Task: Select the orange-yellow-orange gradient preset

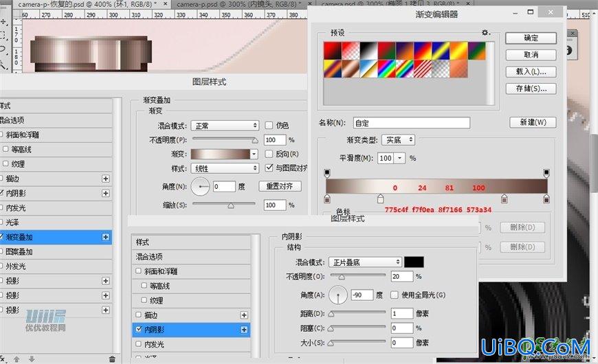Action: [458, 51]
